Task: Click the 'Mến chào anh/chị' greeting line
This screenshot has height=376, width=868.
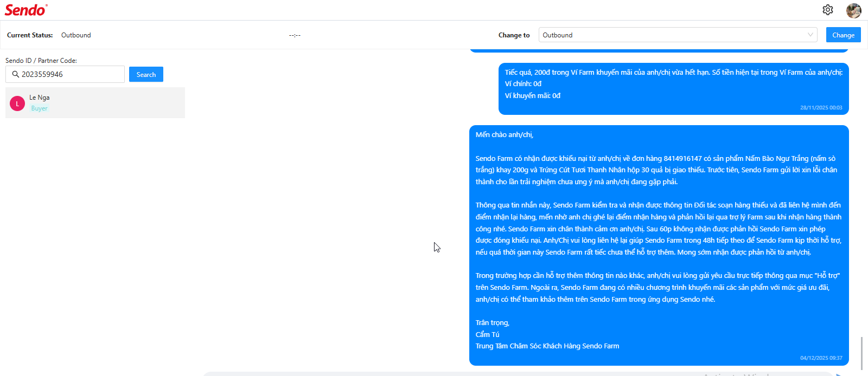Action: click(504, 135)
